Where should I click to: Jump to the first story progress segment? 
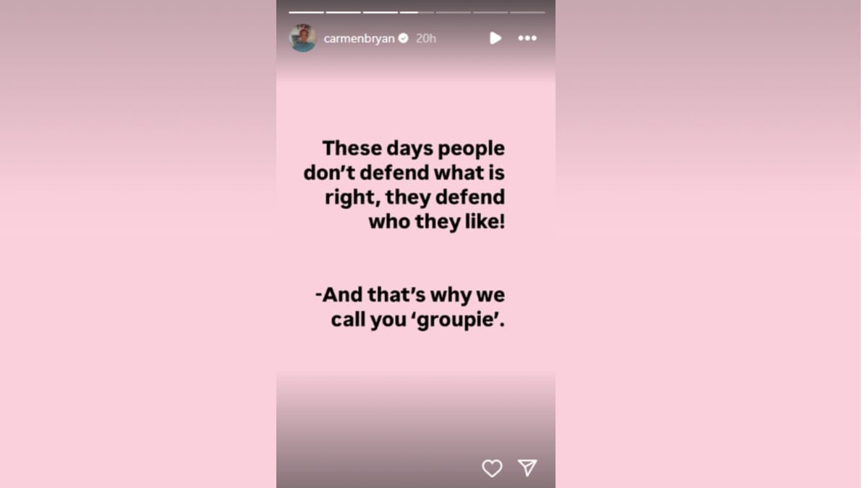[x=307, y=12]
